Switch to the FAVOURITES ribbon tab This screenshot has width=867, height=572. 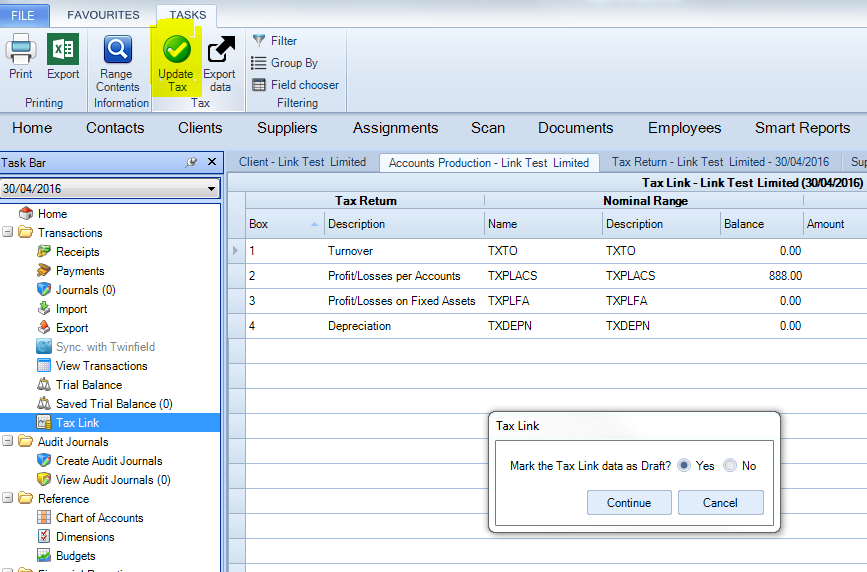[x=103, y=15]
